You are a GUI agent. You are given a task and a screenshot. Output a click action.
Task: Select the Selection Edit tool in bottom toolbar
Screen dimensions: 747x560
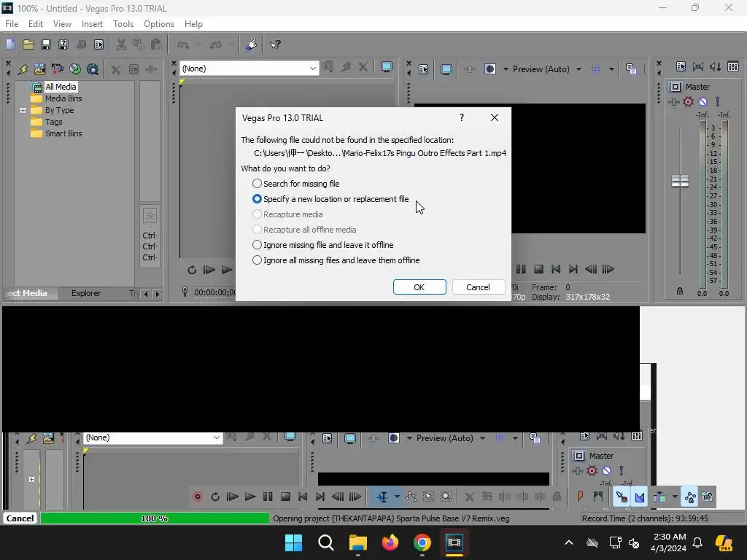click(x=428, y=497)
